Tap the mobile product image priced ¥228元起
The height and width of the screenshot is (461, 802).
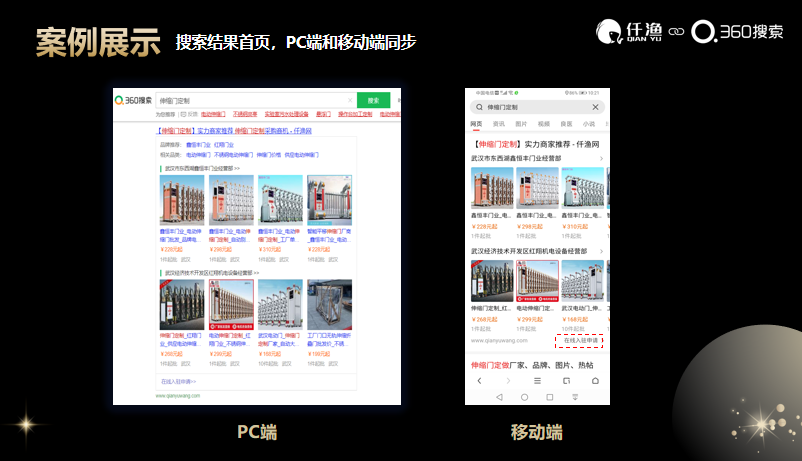pyautogui.click(x=492, y=188)
